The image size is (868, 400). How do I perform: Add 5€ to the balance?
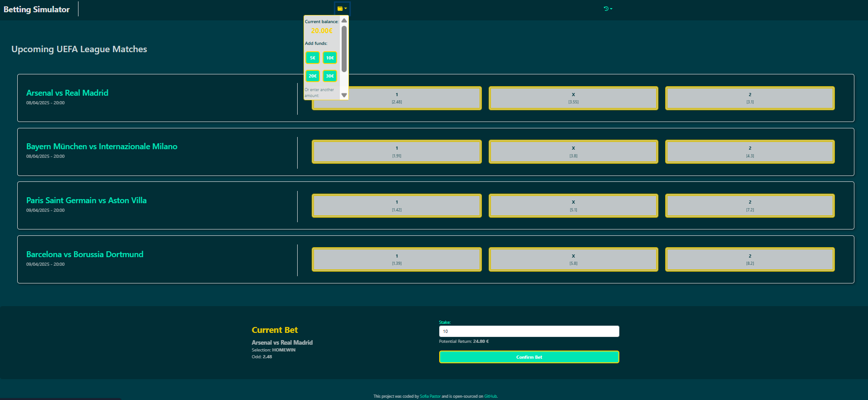[x=313, y=58]
